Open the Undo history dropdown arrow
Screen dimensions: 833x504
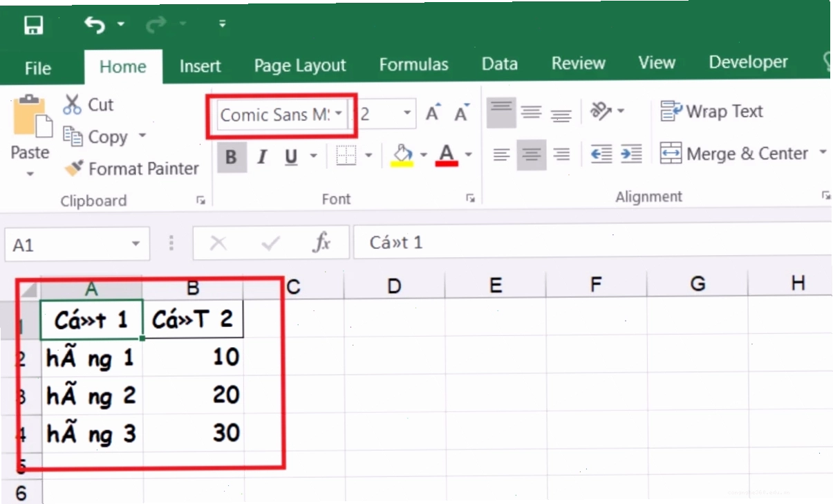pos(120,25)
